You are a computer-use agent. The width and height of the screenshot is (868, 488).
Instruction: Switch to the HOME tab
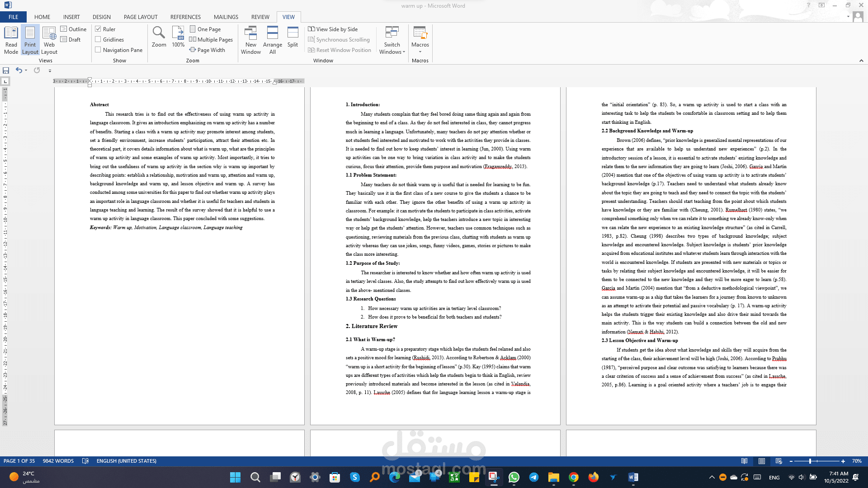pos(42,17)
